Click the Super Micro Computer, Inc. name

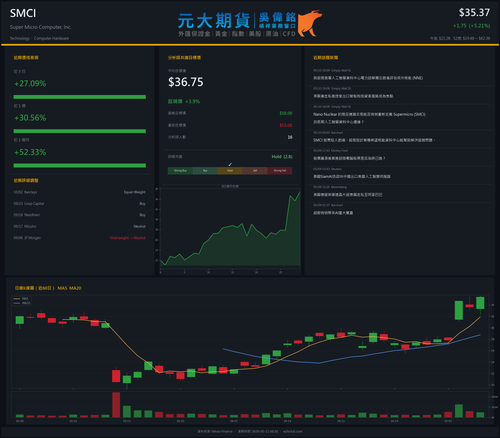click(40, 27)
